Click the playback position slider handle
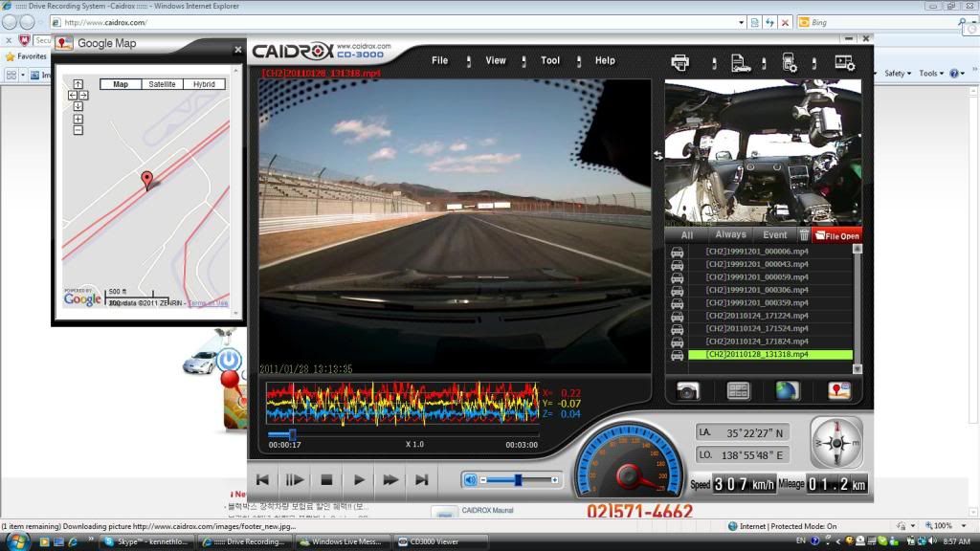Screen dimensions: 980x551 [292, 434]
